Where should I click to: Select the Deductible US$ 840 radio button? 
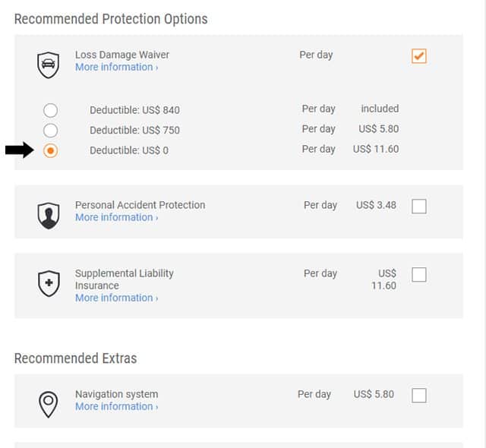click(51, 110)
